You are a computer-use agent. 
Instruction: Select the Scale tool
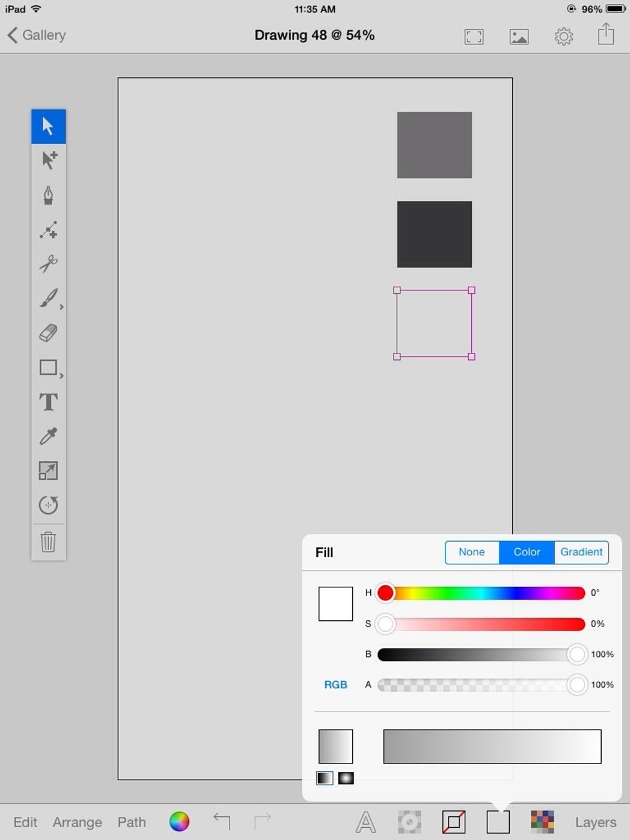pyautogui.click(x=48, y=471)
